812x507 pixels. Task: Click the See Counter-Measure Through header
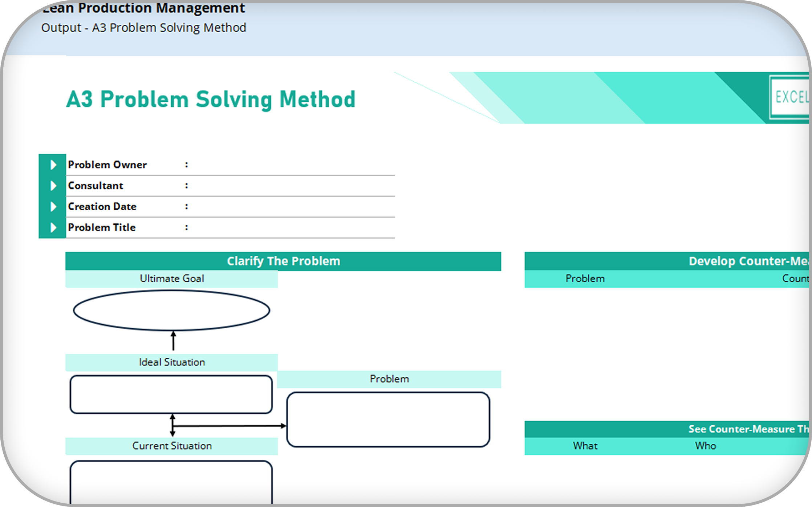[748, 429]
